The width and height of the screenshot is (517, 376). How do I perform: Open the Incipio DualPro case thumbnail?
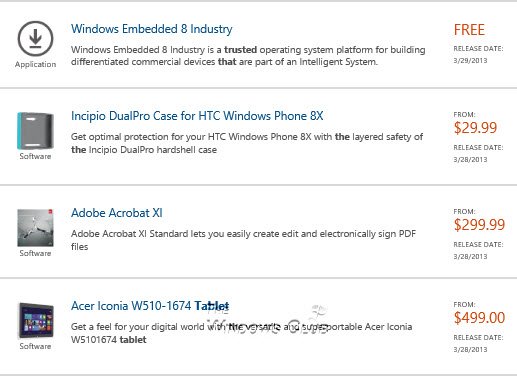coord(35,131)
